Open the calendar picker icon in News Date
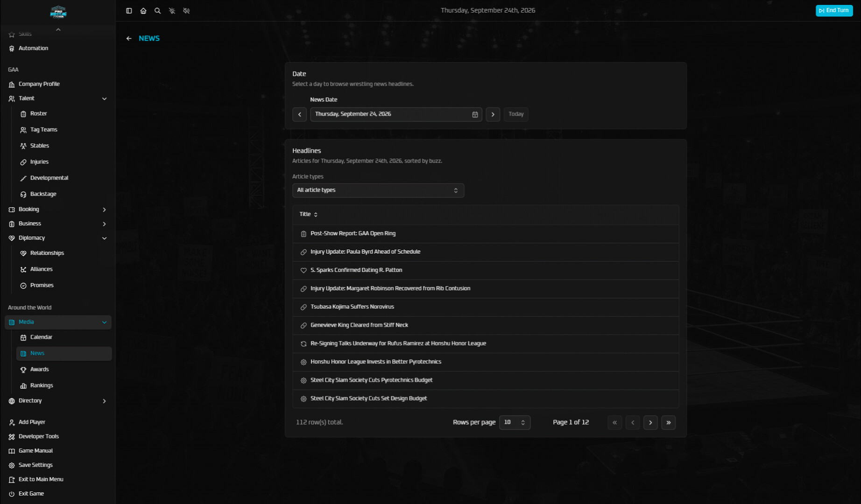The height and width of the screenshot is (504, 861). pyautogui.click(x=475, y=114)
